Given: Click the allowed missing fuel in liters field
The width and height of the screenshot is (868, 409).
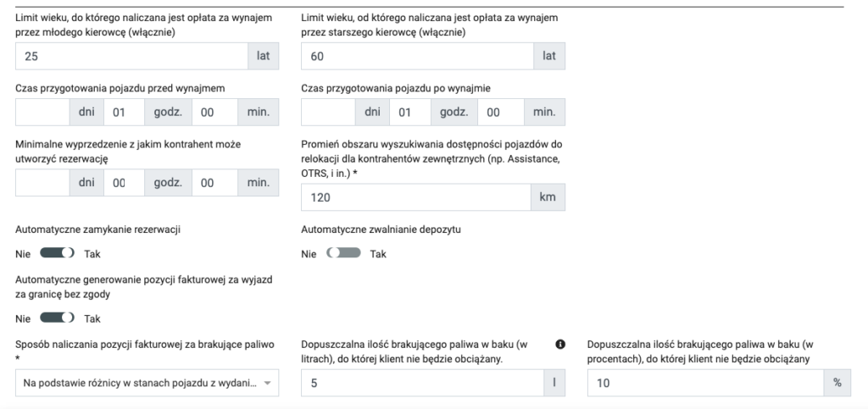Looking at the screenshot, I should pos(421,384).
